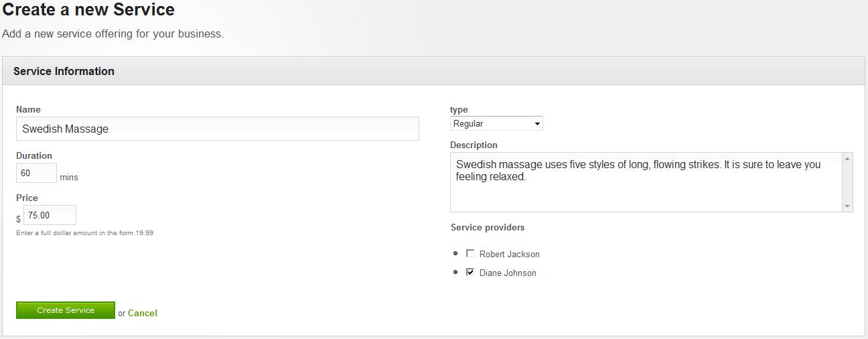Click the green Create Service button
The height and width of the screenshot is (339, 868).
coord(66,310)
